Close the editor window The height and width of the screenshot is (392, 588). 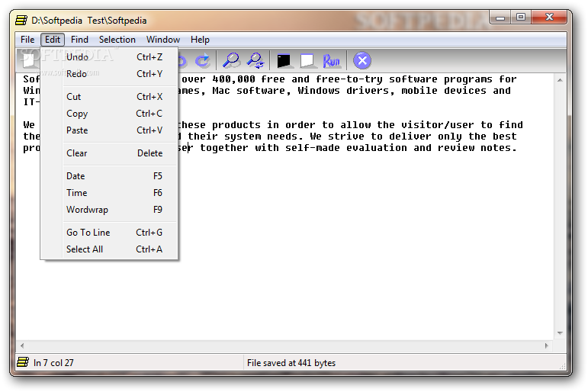click(x=549, y=18)
